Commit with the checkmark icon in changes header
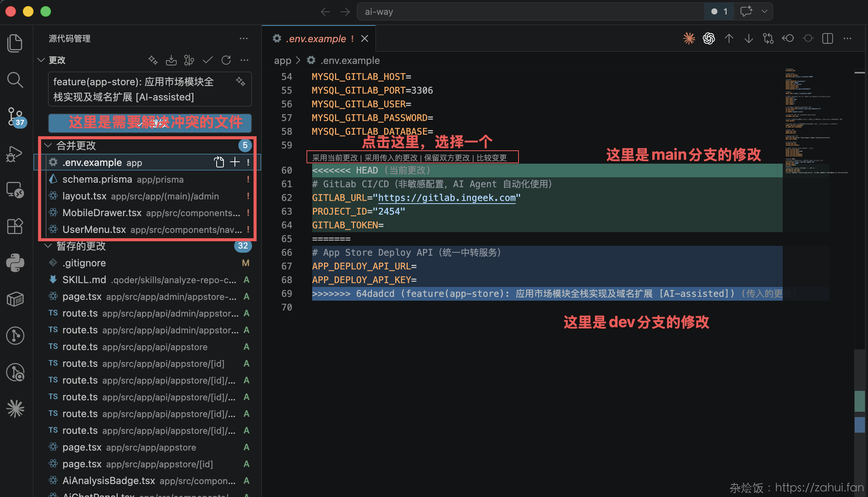 point(207,60)
